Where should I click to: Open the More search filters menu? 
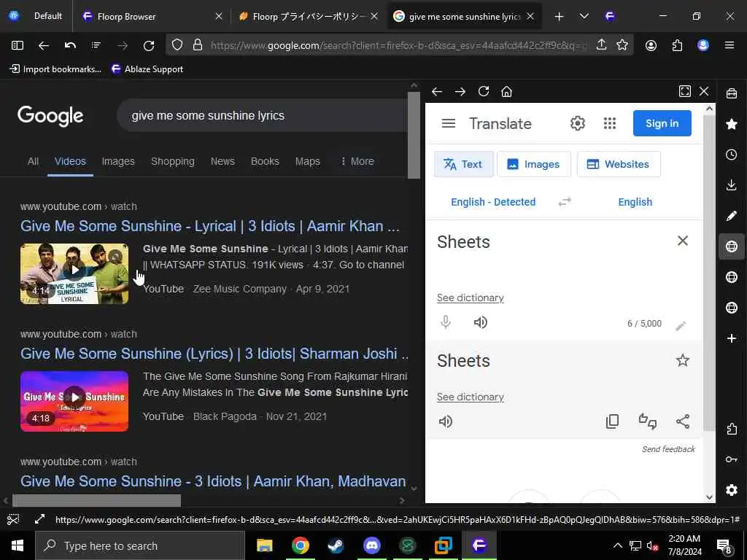(x=357, y=161)
